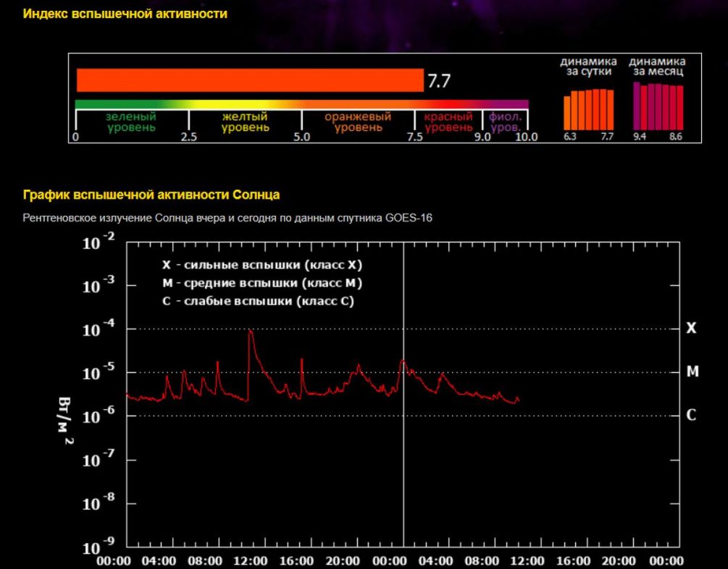Click the '10 -4' y-axis label
Image resolution: width=728 pixels, height=569 pixels.
click(x=98, y=329)
